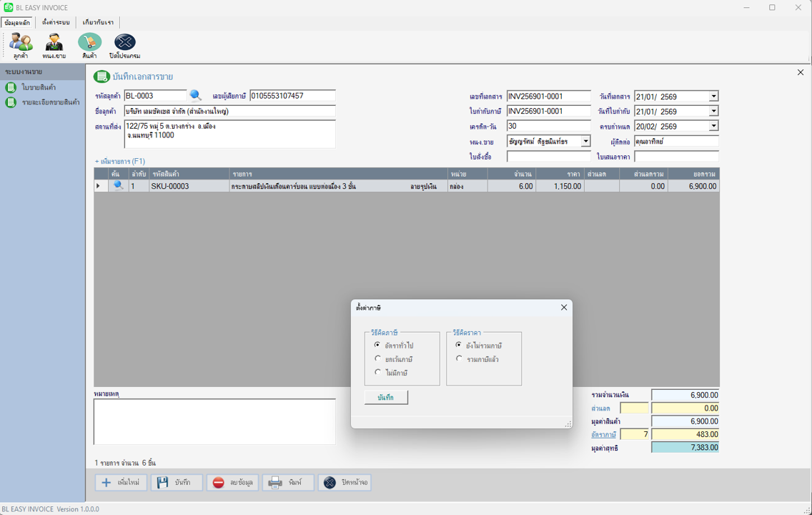Close the ตั้งค่าภาษี dialog

pos(563,308)
